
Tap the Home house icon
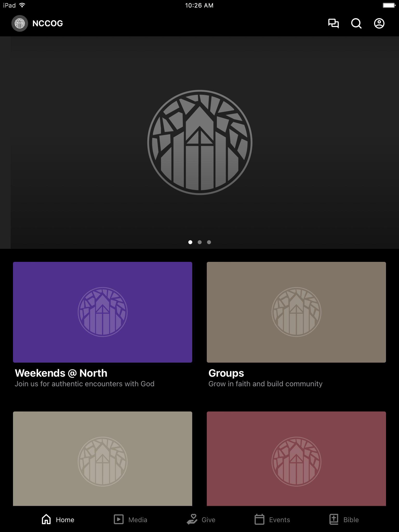pos(46,520)
